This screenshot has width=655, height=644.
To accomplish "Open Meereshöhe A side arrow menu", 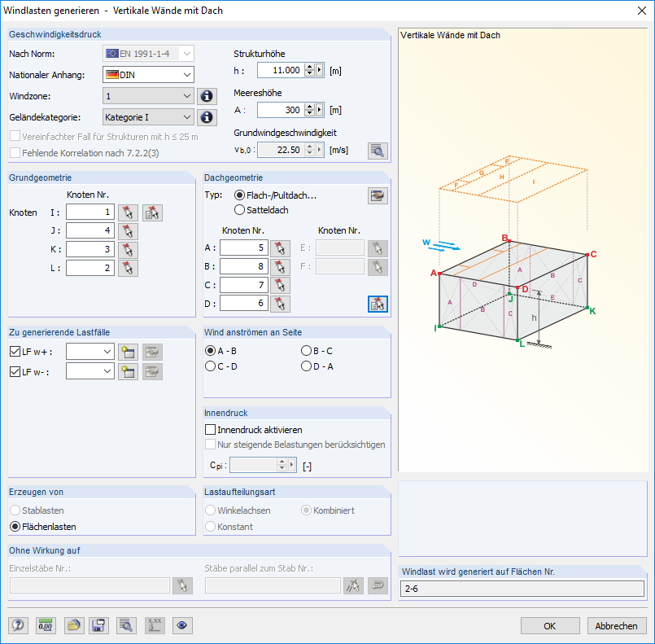I will click(320, 110).
